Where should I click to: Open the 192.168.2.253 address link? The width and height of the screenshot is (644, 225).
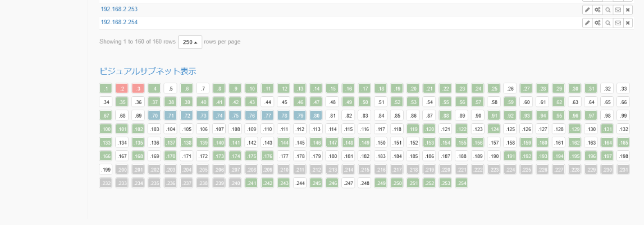tap(119, 9)
